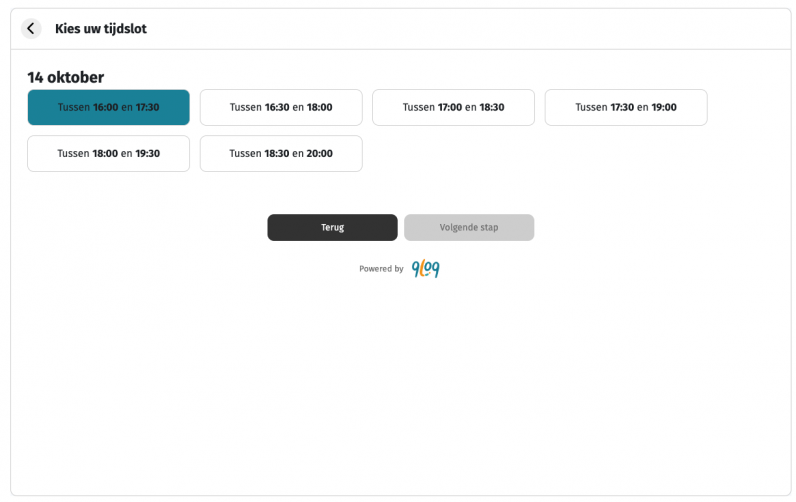Click the bold 20:00 end time text
The width and height of the screenshot is (796, 502).
pos(320,153)
